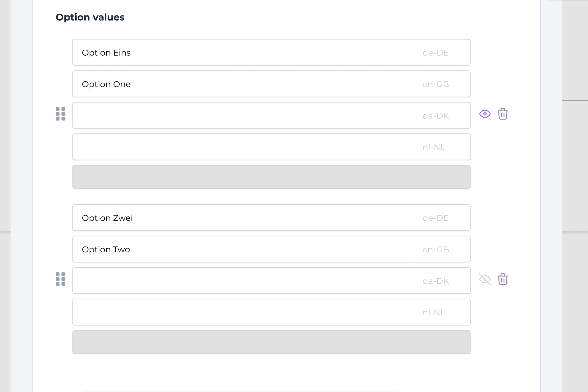Click the gray disabled field below first nl-NL
The image size is (588, 392).
[x=271, y=177]
